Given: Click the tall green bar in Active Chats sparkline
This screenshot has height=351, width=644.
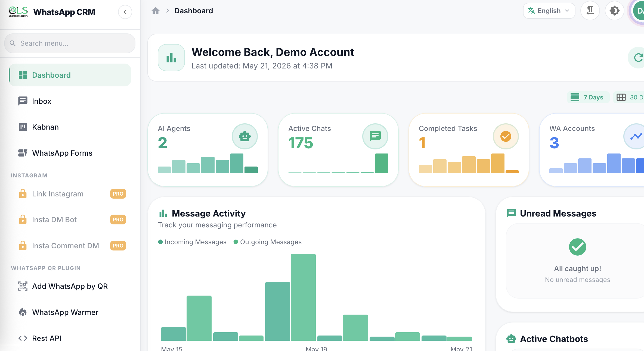Looking at the screenshot, I should (x=382, y=163).
